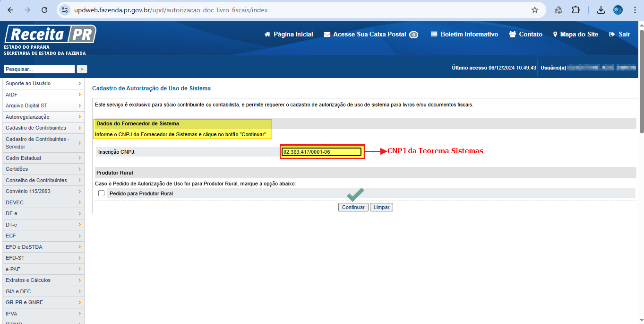The width and height of the screenshot is (644, 324).
Task: Open GR-PR e GNRE sidebar item
Action: pyautogui.click(x=43, y=302)
